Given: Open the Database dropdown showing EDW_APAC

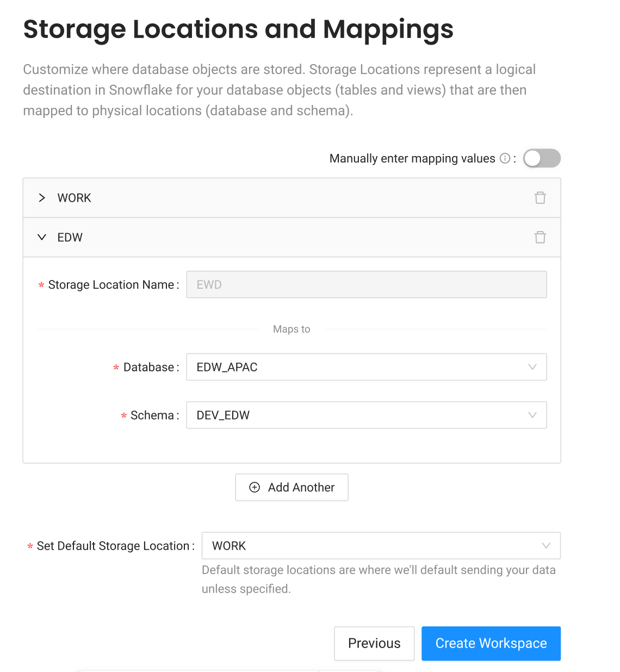Looking at the screenshot, I should (x=367, y=367).
